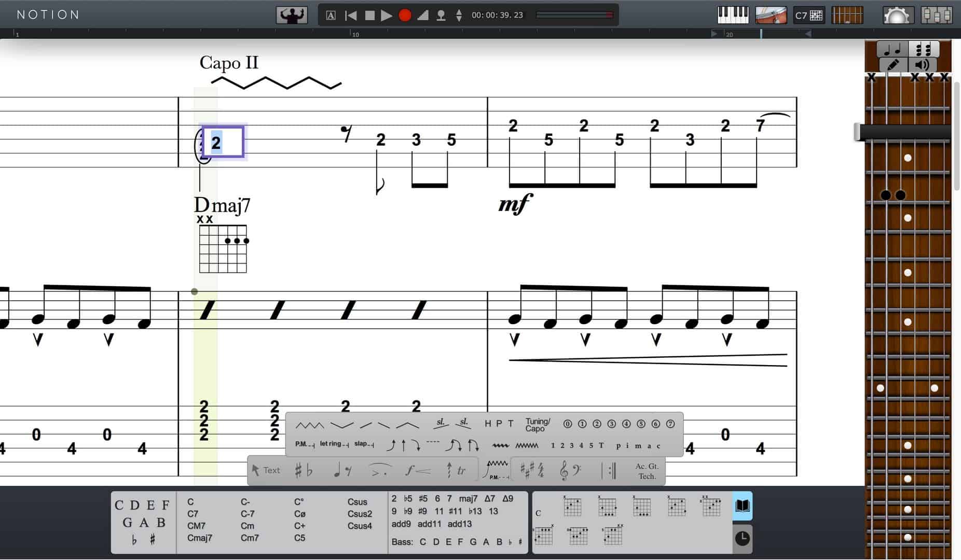Open the virtual piano keyboard
The image size is (961, 560).
[x=732, y=15]
